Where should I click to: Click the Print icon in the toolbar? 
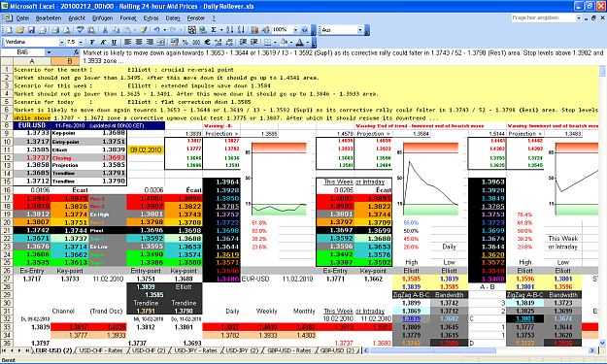click(55, 30)
